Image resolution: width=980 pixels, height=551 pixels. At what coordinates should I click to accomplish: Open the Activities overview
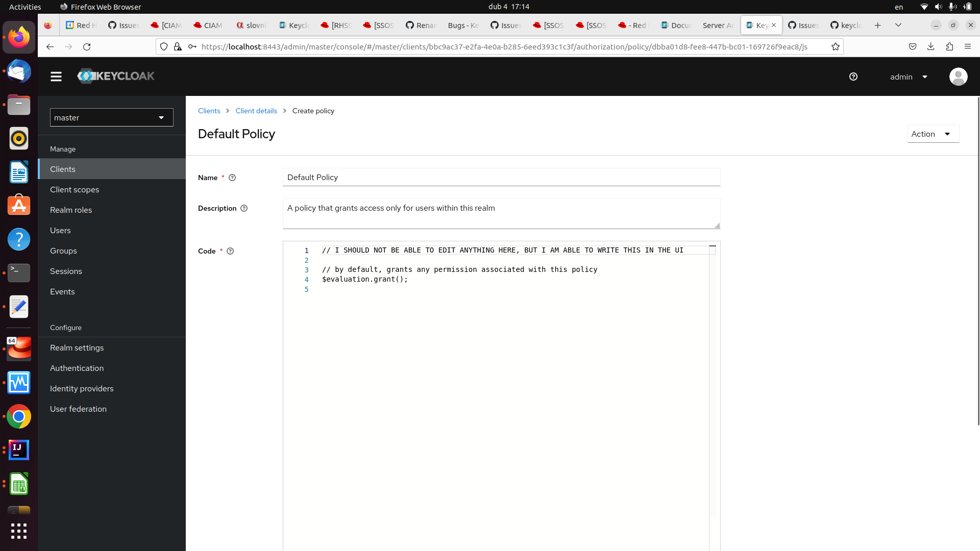point(24,7)
